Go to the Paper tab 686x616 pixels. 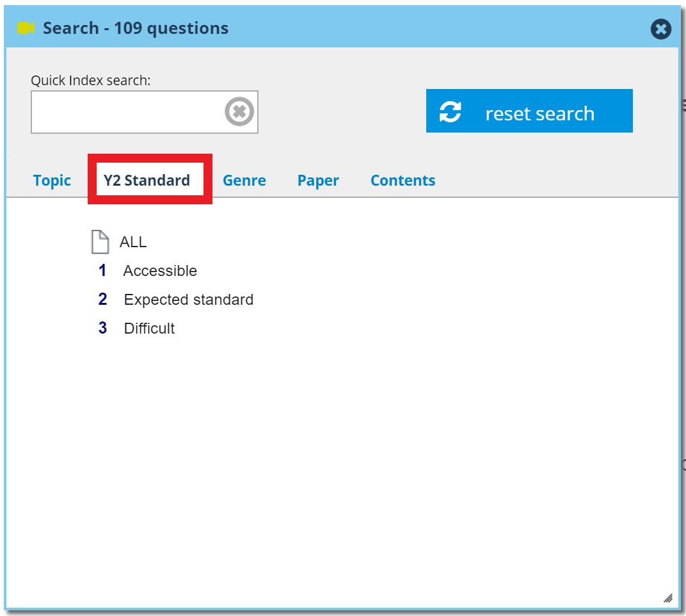click(318, 181)
